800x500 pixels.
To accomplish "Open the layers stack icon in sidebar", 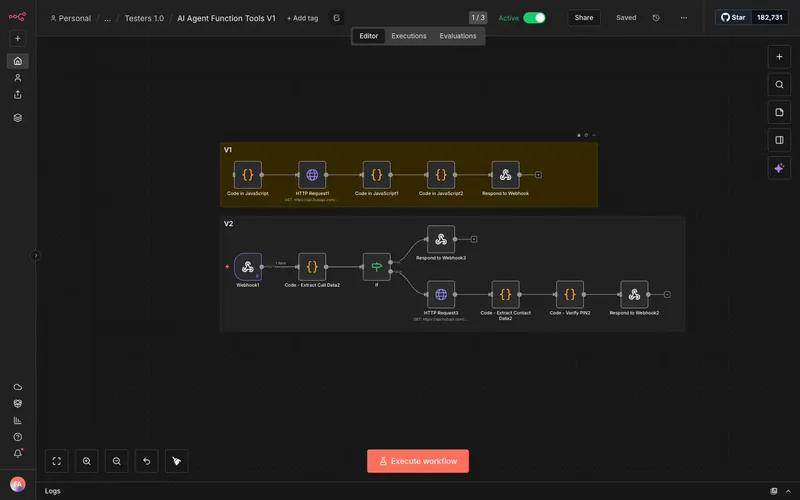I will [x=18, y=118].
